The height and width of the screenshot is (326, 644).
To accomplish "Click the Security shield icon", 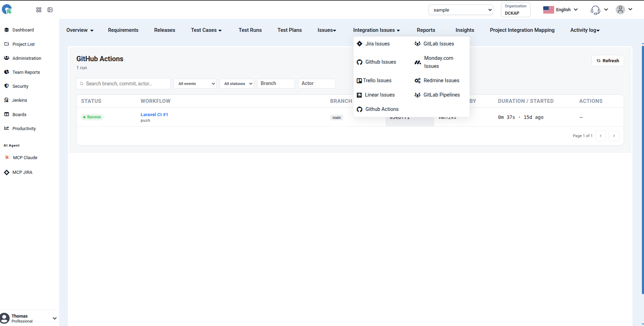I will point(7,86).
